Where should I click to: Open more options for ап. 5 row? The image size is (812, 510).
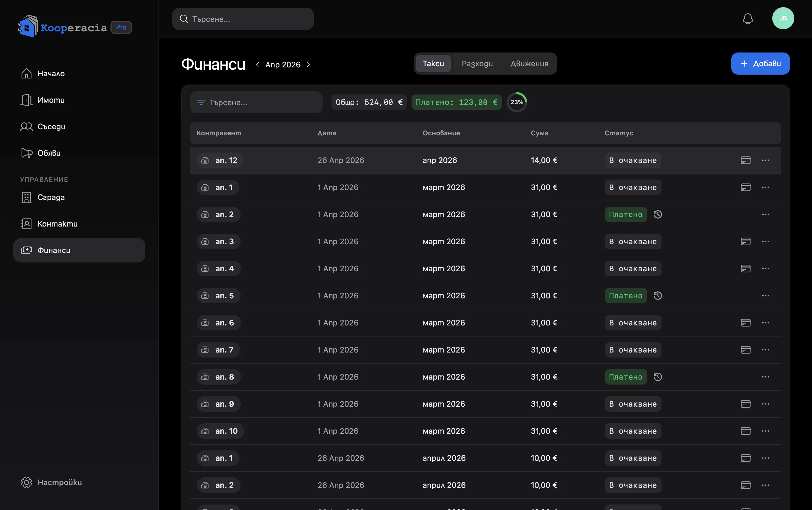(765, 296)
